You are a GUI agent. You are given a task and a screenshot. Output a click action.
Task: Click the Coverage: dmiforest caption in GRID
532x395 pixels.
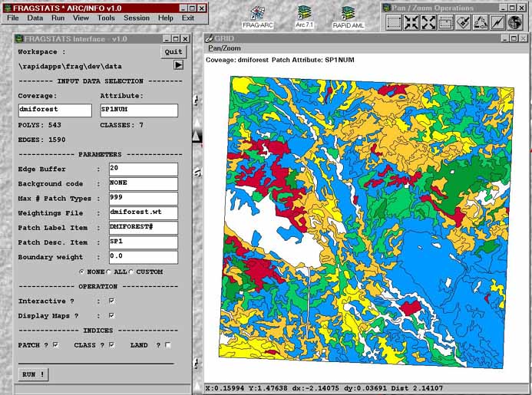tap(280, 60)
